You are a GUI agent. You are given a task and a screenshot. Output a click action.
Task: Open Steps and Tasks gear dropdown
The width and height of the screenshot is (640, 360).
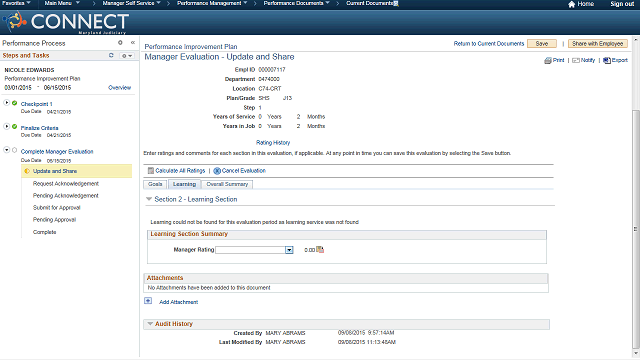point(126,56)
